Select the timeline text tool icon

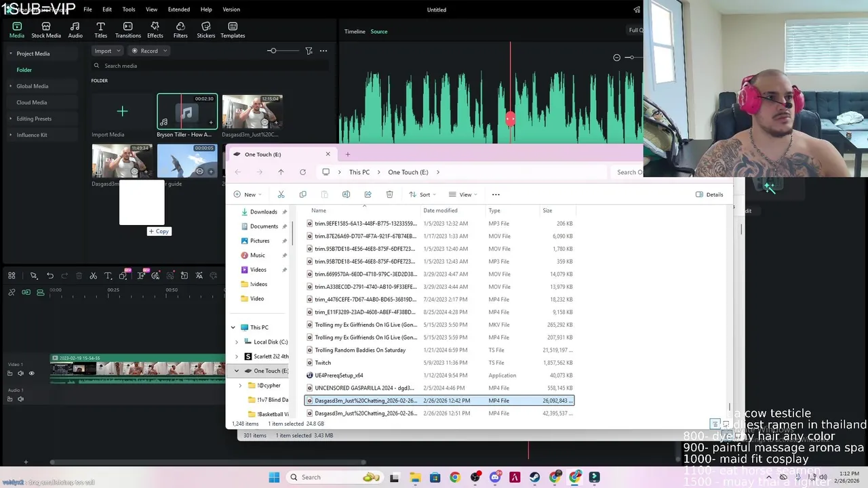pos(108,276)
